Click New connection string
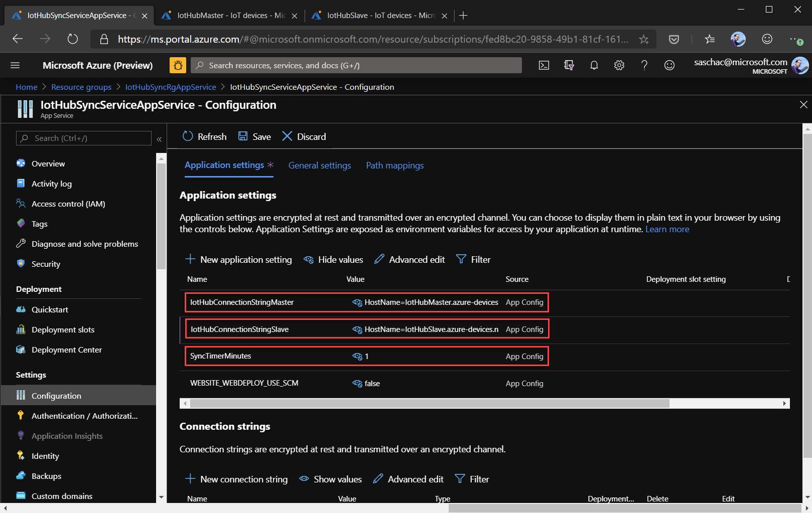This screenshot has height=513, width=812. point(236,479)
